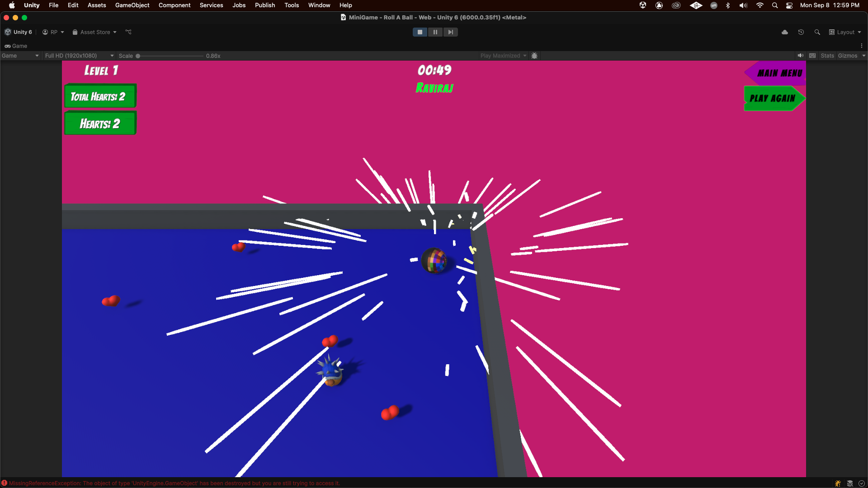868x488 pixels.
Task: Open the Asset Store dropdown
Action: pyautogui.click(x=94, y=32)
